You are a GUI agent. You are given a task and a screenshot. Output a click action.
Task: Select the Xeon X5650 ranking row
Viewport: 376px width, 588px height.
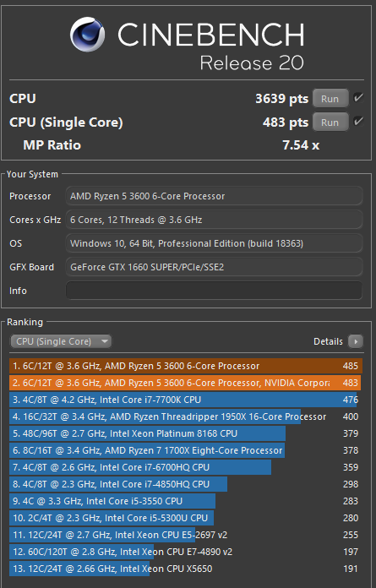(186, 569)
